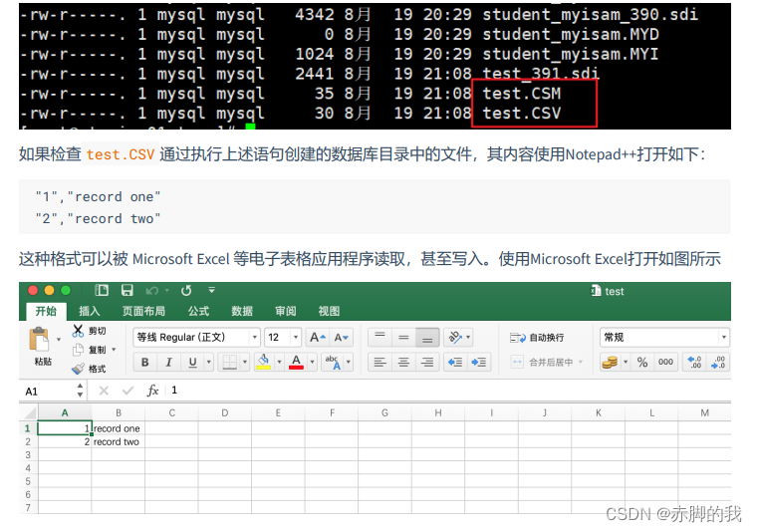Apply red font color A

297,362
